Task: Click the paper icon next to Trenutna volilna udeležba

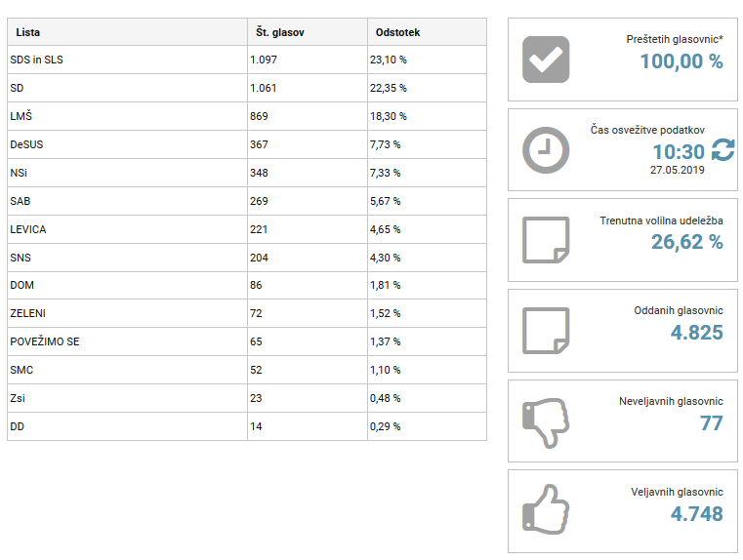Action: [x=546, y=240]
